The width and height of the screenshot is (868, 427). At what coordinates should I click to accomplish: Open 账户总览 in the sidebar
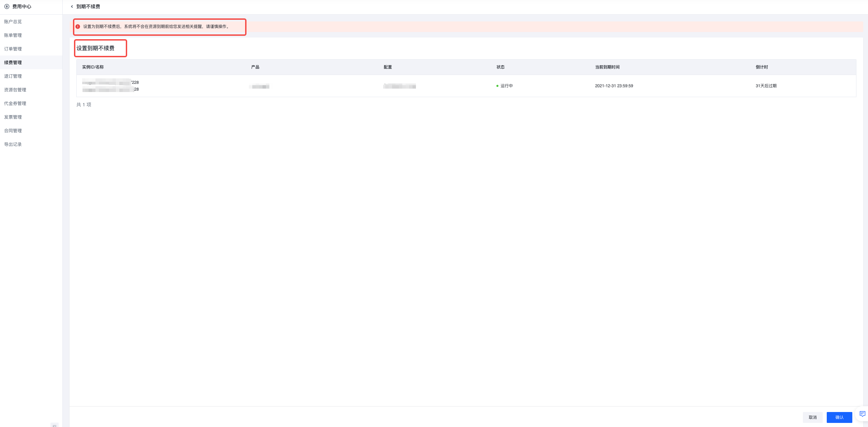[13, 21]
